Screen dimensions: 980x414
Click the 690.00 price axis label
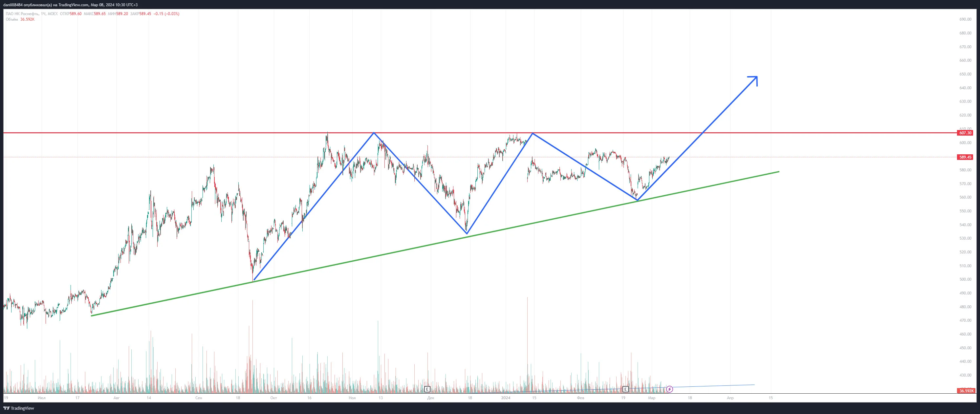tap(965, 19)
